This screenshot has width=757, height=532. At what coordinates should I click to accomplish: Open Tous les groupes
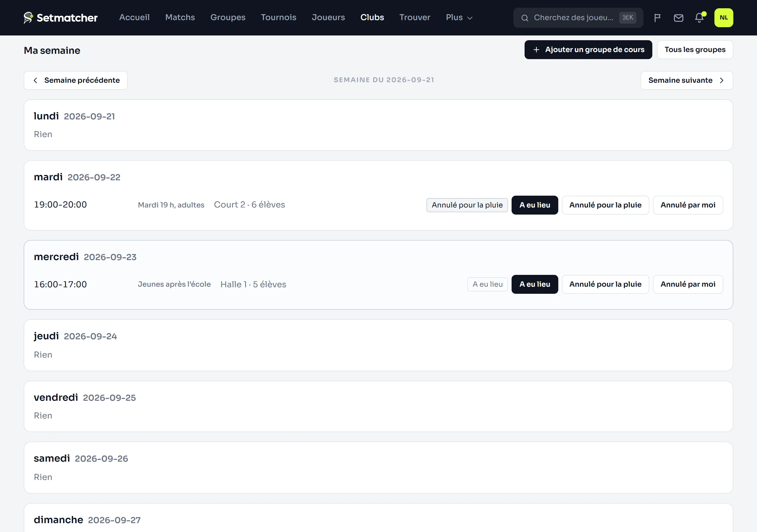[x=695, y=50]
